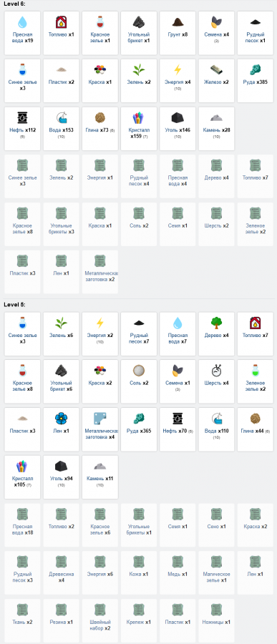Click the Пресная вода x19 water drop icon

coord(22,22)
